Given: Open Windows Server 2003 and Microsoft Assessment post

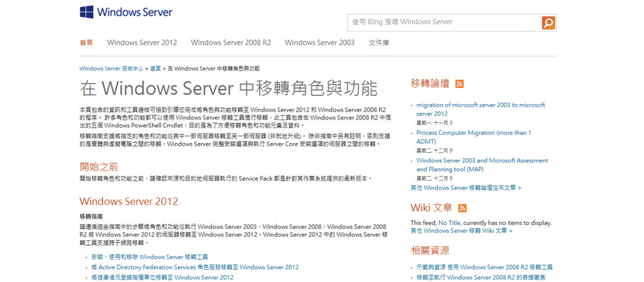Looking at the screenshot, I should 482,165.
